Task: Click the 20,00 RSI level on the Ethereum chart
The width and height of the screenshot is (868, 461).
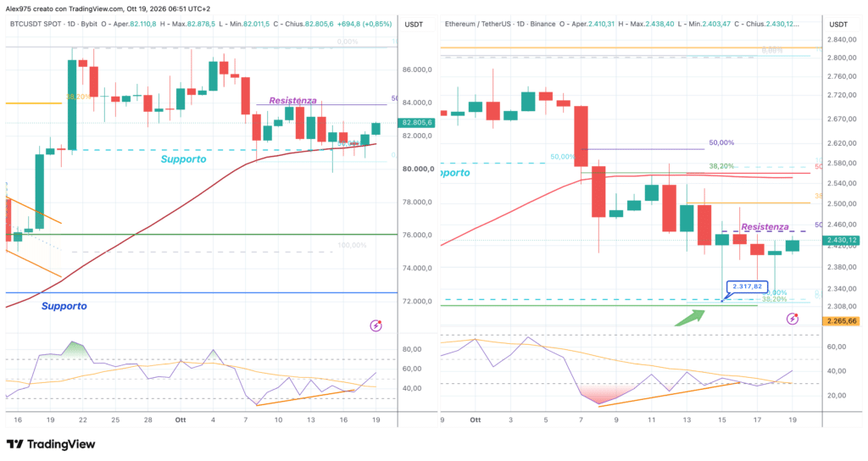Action: 837,395
